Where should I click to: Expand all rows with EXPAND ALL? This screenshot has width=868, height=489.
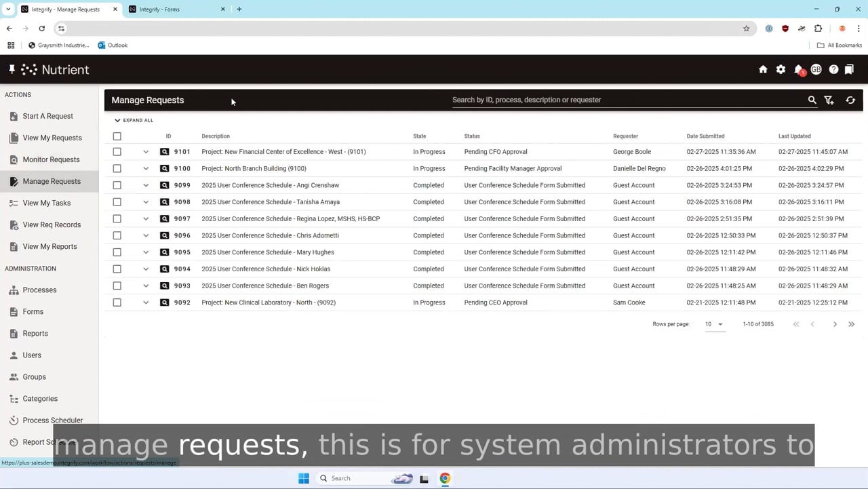pyautogui.click(x=134, y=120)
